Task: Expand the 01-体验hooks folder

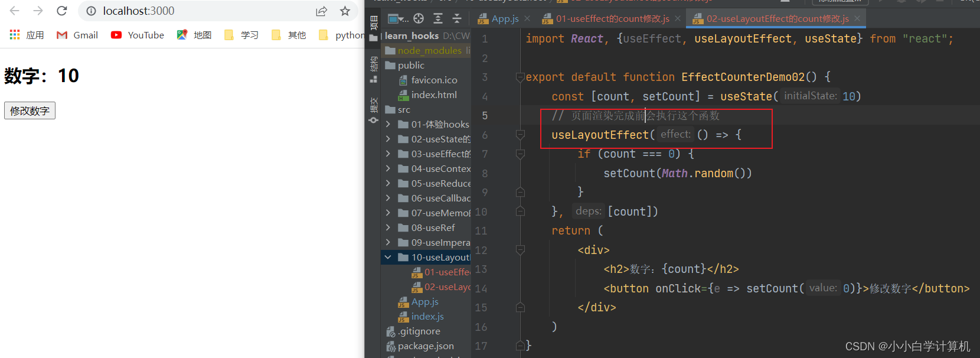Action: (388, 124)
